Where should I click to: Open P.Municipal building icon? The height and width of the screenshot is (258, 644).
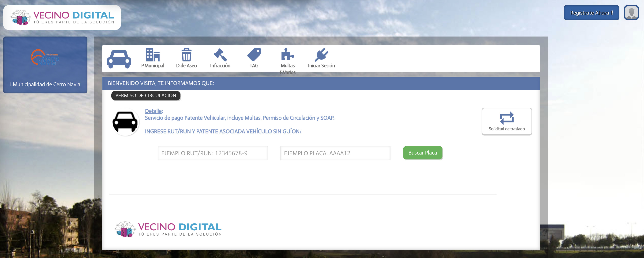pyautogui.click(x=153, y=55)
